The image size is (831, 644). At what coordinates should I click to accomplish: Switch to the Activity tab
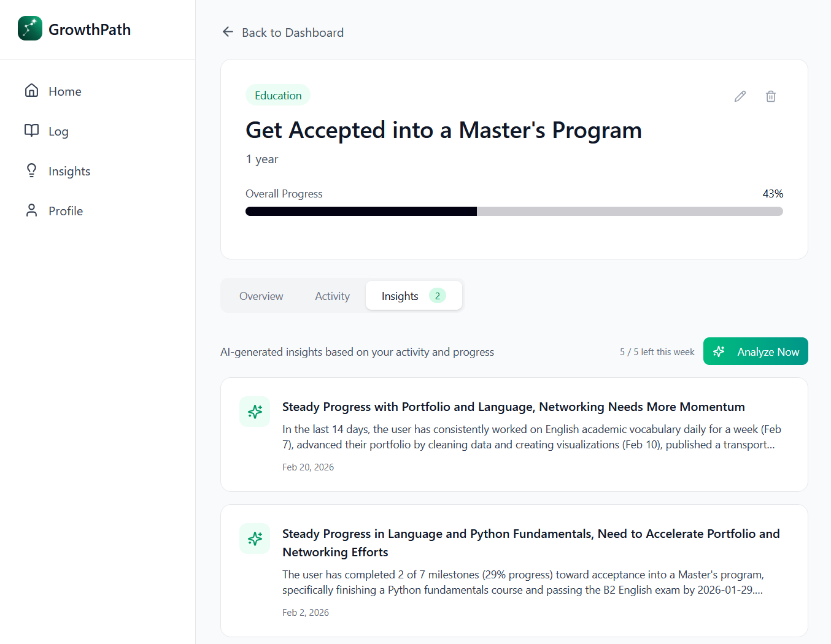point(332,296)
